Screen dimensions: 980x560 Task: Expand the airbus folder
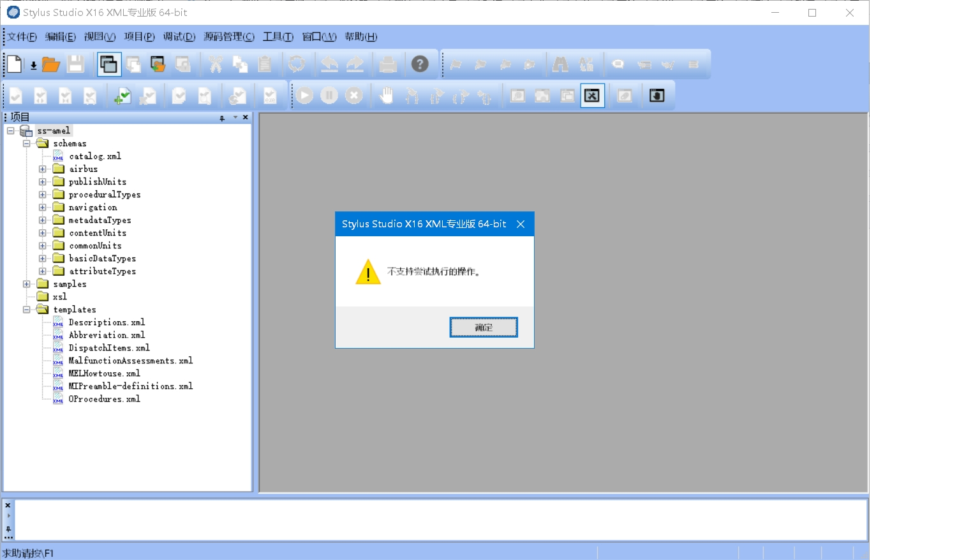(43, 169)
